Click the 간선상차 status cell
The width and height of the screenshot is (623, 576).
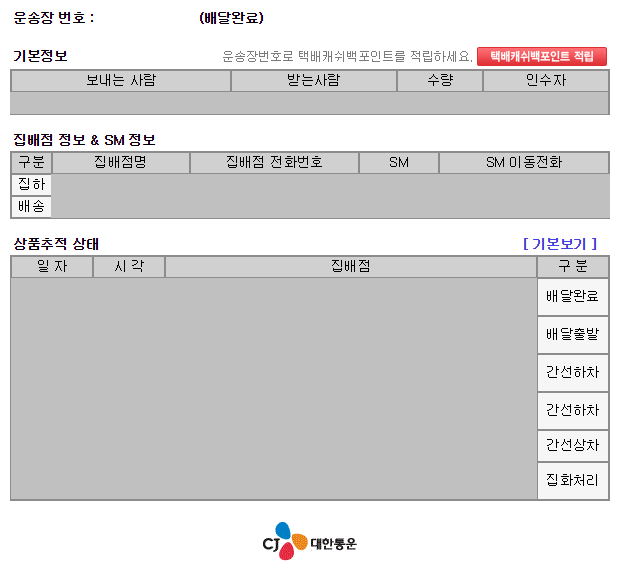(x=573, y=446)
